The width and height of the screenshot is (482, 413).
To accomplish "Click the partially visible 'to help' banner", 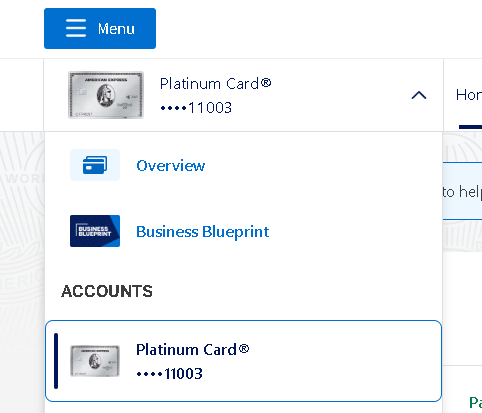I will pyautogui.click(x=462, y=191).
